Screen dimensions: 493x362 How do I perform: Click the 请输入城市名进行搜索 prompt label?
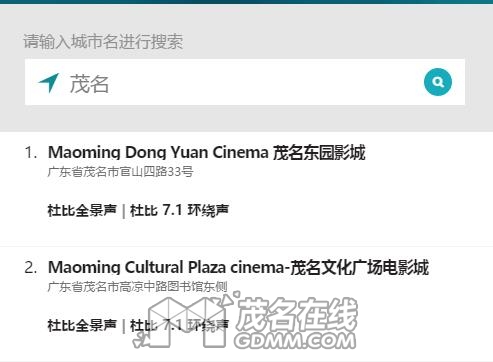[x=103, y=42]
